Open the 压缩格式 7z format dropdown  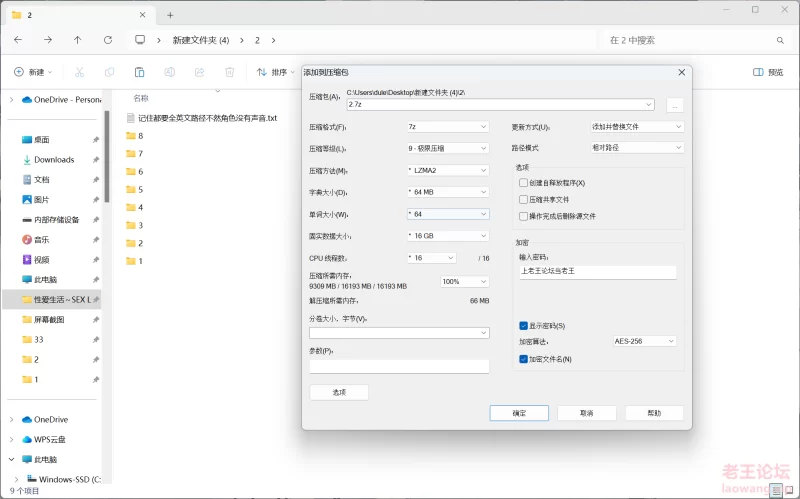point(447,127)
